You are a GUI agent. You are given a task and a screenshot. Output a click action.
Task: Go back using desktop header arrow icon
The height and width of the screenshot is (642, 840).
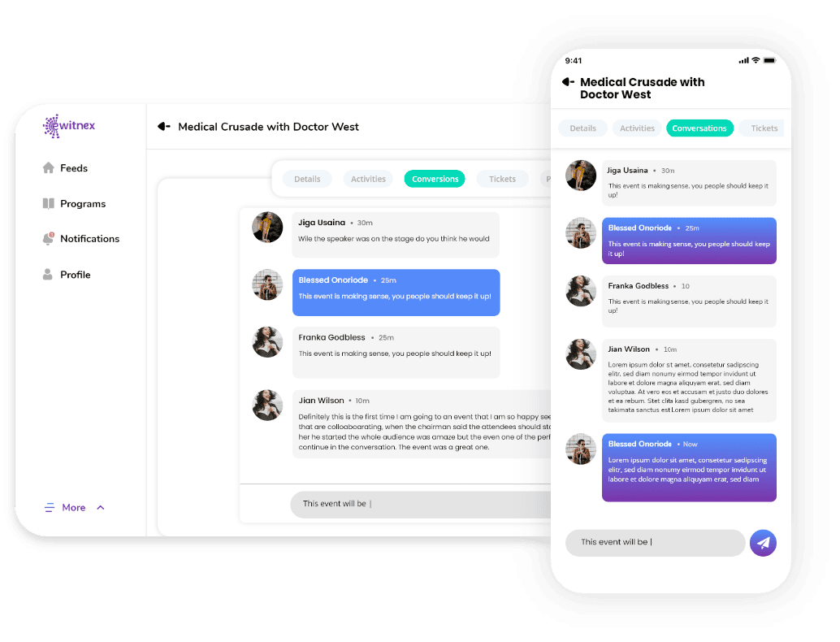164,127
